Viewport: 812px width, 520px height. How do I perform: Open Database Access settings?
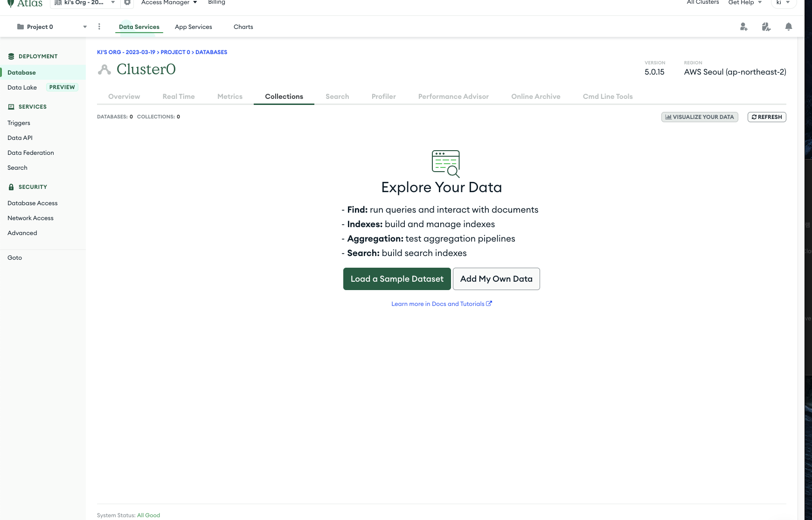coord(33,203)
